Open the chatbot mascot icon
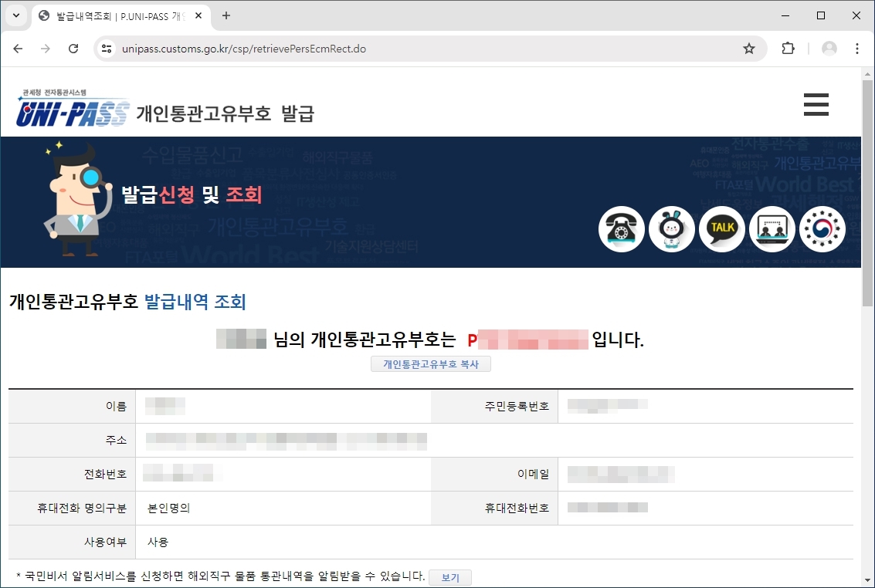 click(x=672, y=229)
